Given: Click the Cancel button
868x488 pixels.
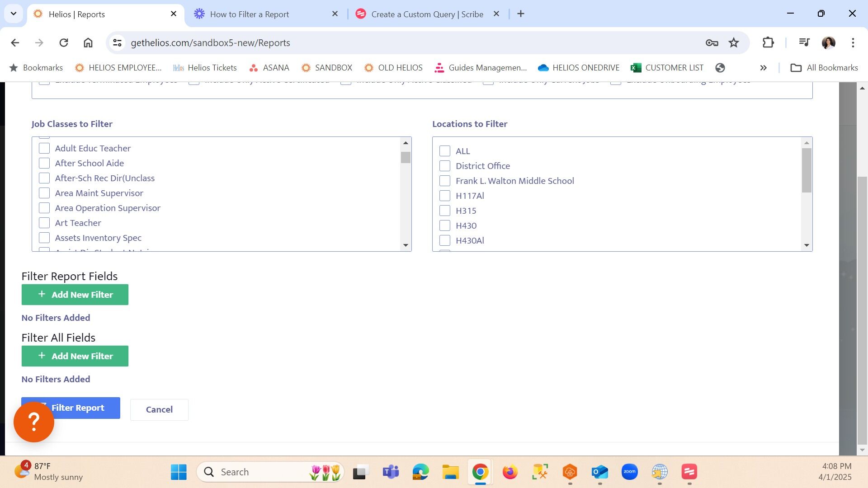Looking at the screenshot, I should click(x=159, y=409).
